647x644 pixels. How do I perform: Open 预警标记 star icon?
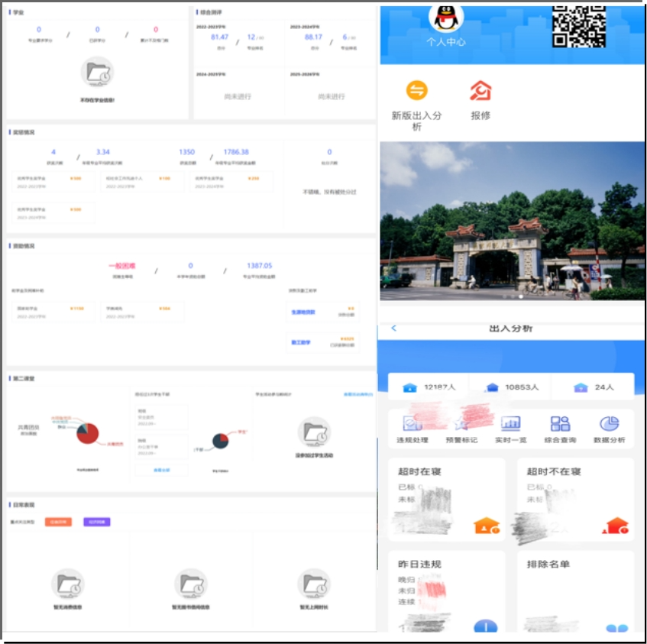[461, 424]
